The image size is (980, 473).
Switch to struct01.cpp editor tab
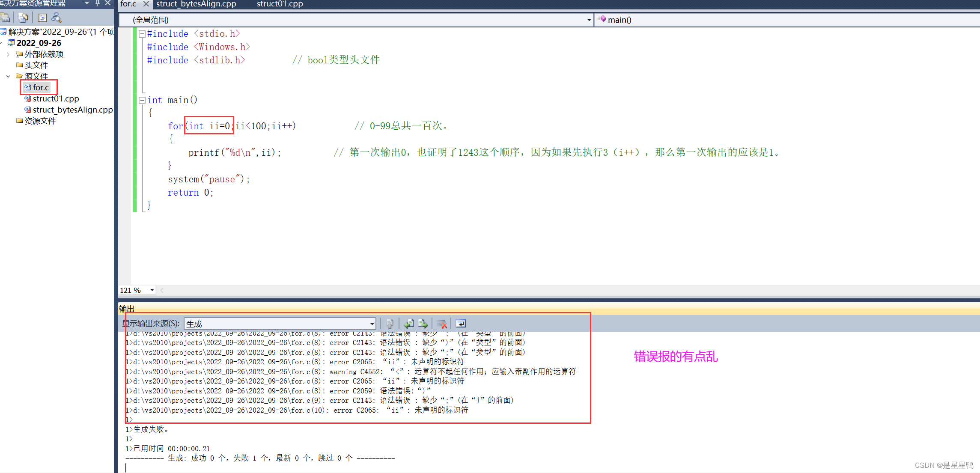[280, 4]
